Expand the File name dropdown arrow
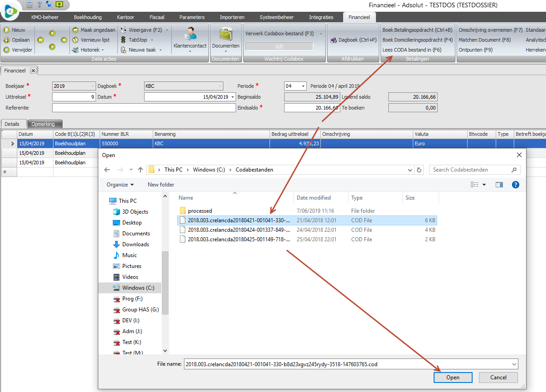The image size is (546, 392). (513, 364)
